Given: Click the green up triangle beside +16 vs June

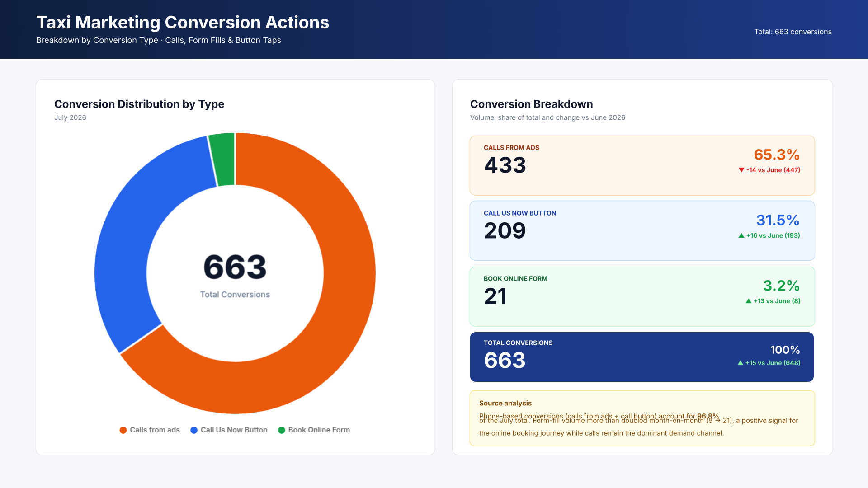Looking at the screenshot, I should [x=741, y=235].
